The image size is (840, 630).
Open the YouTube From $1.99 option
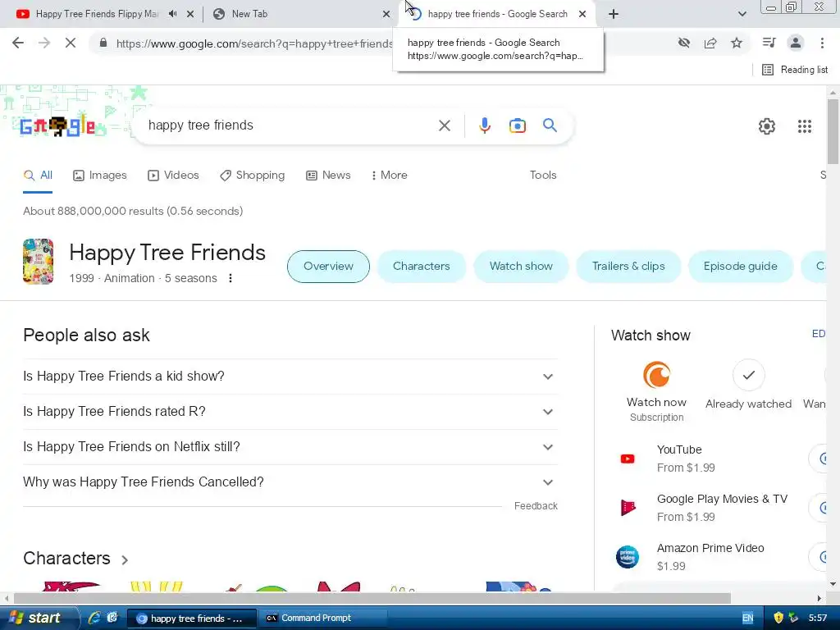(x=718, y=459)
